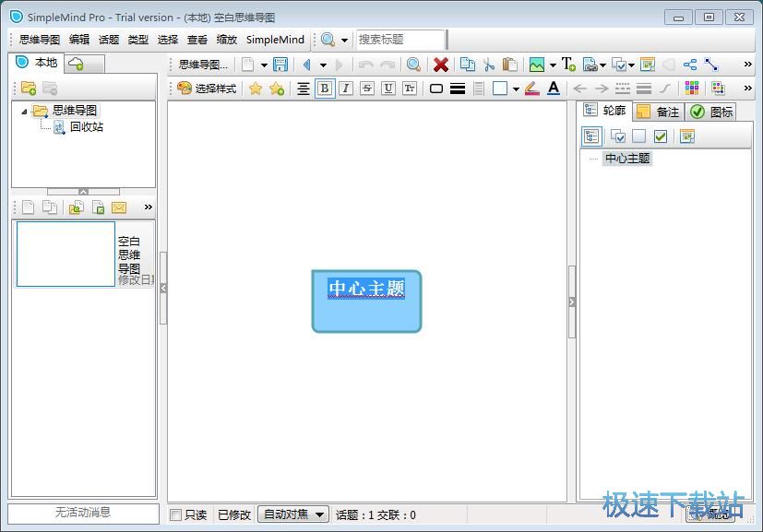The width and height of the screenshot is (763, 532).
Task: Click the 思维导图... toolbar button
Action: point(202,65)
